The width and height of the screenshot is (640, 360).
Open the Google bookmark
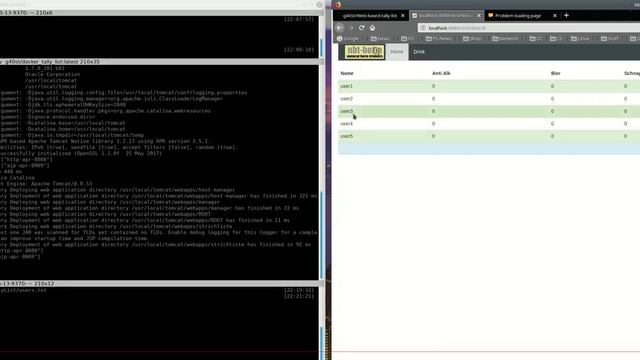click(348, 38)
